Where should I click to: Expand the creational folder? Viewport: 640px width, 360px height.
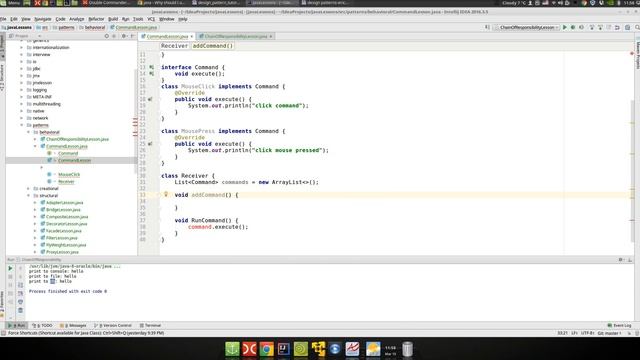[29, 189]
